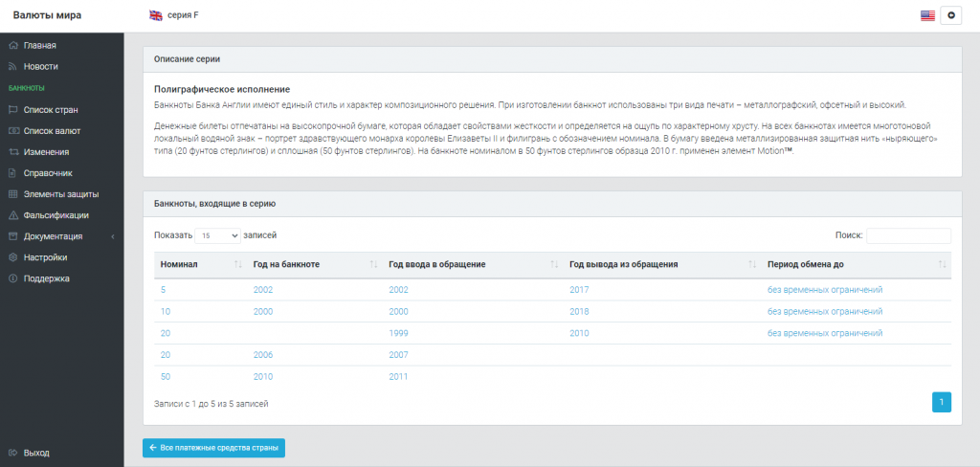Click the grid icon beside Элементы защиты
The image size is (980, 467).
(12, 194)
